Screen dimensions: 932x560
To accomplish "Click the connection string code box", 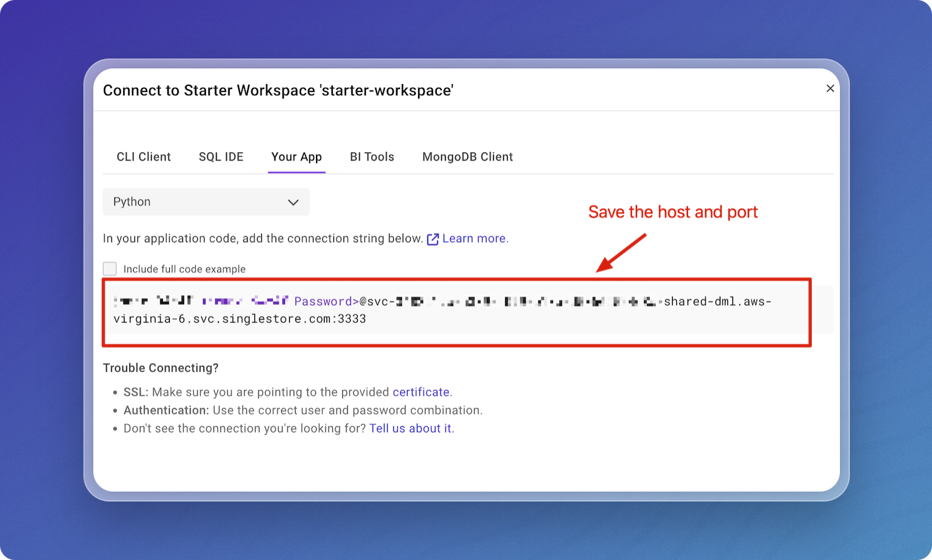I will pyautogui.click(x=468, y=310).
